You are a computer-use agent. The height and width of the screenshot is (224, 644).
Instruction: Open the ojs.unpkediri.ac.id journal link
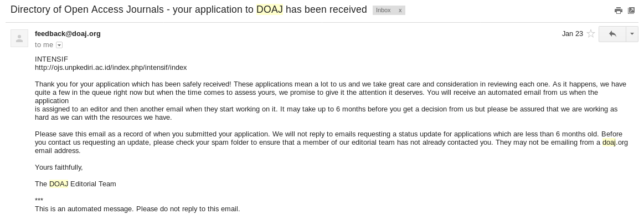click(111, 68)
